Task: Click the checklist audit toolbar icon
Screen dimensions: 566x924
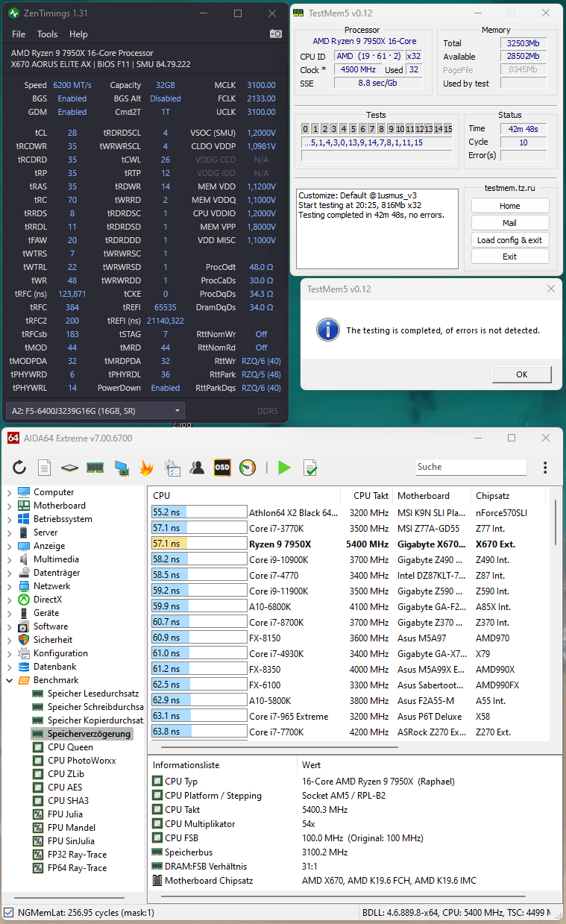Action: coord(172,468)
